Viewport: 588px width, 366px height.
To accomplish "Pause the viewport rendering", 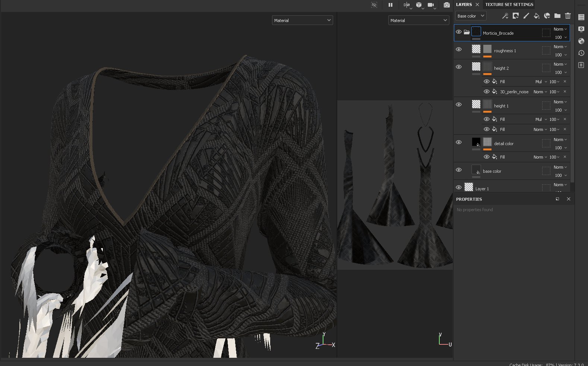I will [391, 5].
